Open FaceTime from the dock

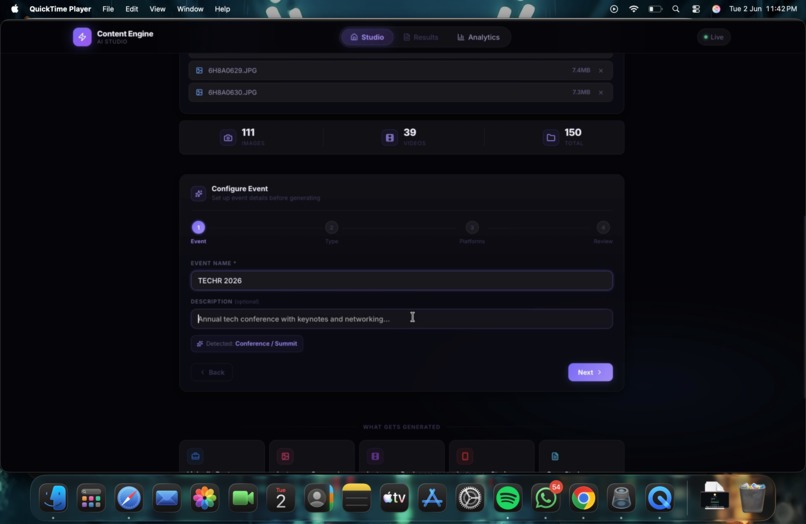(242, 498)
